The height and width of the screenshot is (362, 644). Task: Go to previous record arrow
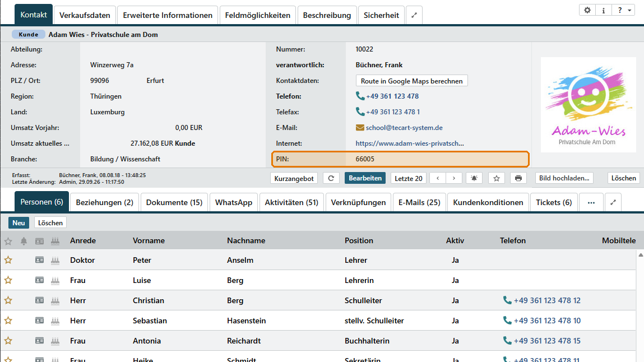tap(438, 178)
